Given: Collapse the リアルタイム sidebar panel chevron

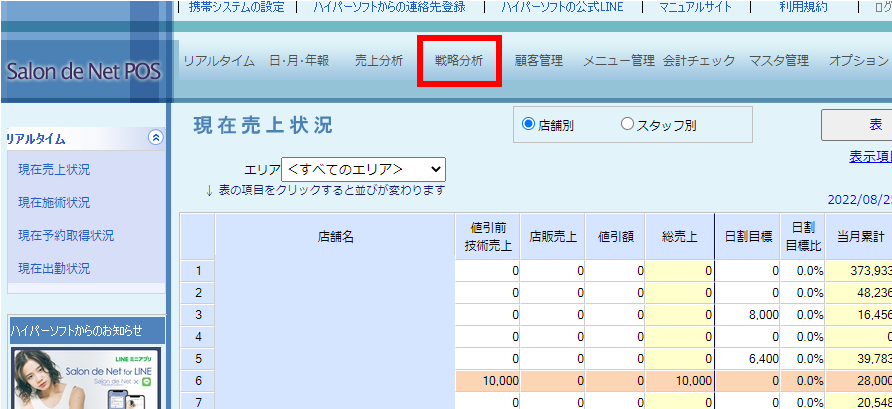Looking at the screenshot, I should pyautogui.click(x=154, y=139).
